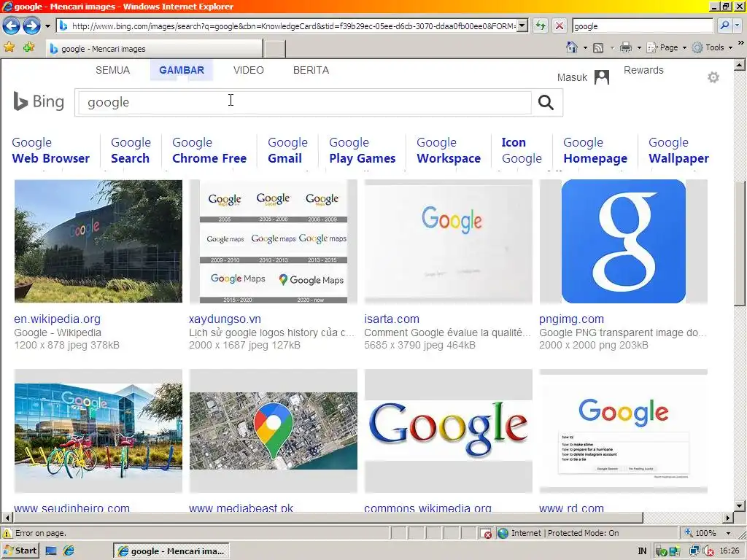Screen dimensions: 747x560
Task: Open Windows Start button
Action: pyautogui.click(x=20, y=551)
